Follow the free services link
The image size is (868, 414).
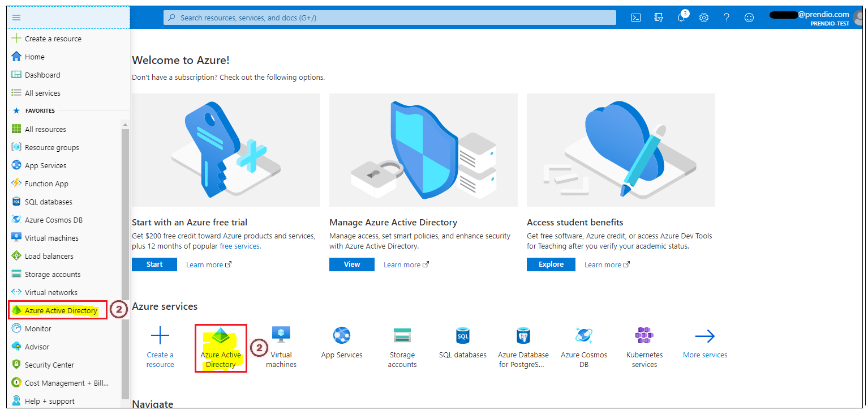tap(239, 246)
